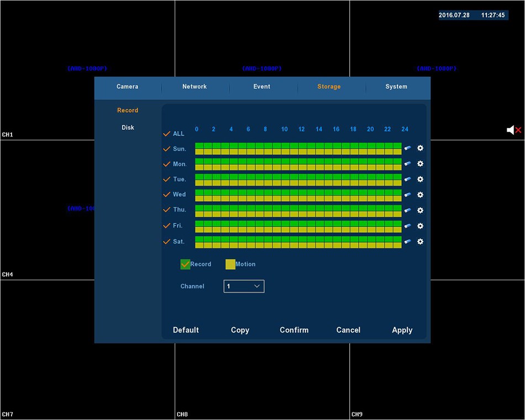Image resolution: width=525 pixels, height=420 pixels.
Task: Toggle the Thu. day checkbox
Action: (x=166, y=210)
